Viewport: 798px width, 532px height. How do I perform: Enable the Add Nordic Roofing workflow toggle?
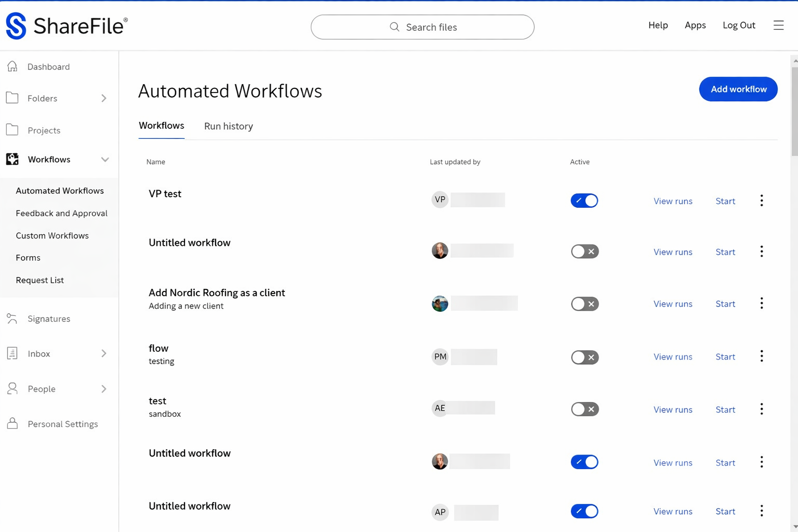coord(584,304)
